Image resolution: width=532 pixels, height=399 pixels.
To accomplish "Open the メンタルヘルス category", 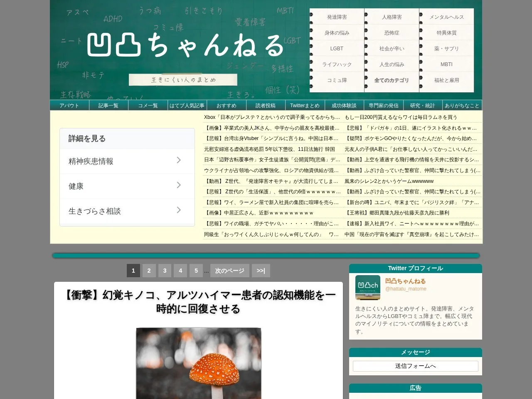I will (x=447, y=17).
